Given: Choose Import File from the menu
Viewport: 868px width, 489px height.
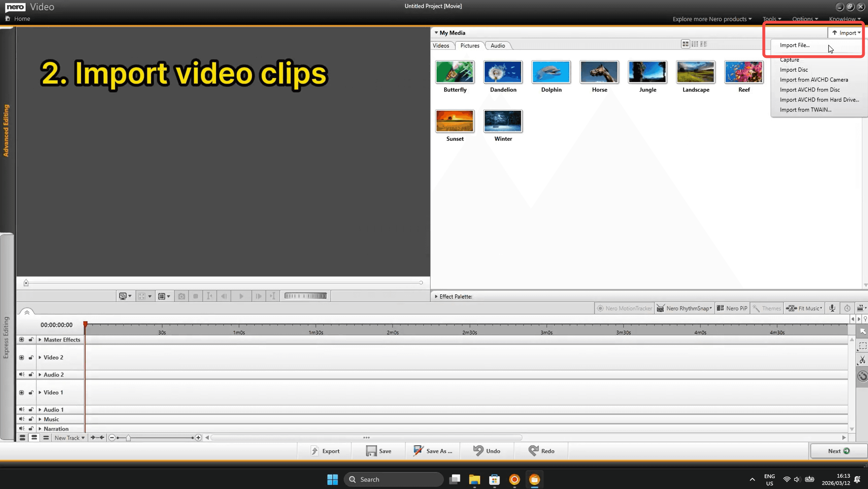Looking at the screenshot, I should [x=794, y=45].
